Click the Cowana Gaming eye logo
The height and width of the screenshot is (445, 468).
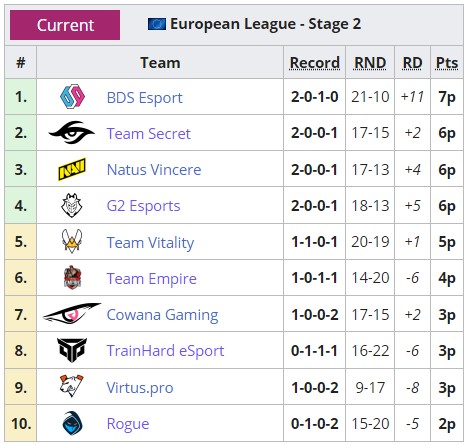(72, 313)
